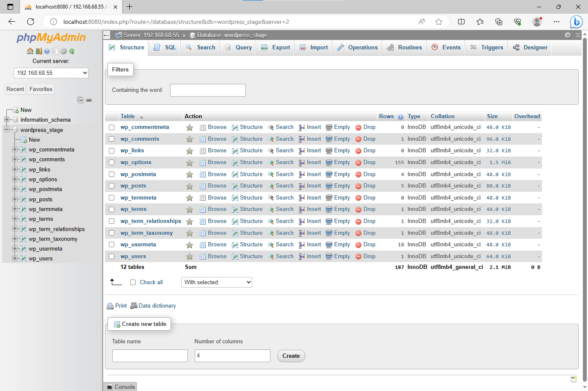Image resolution: width=588 pixels, height=391 pixels.
Task: Click the link with main panel icon
Action: 89,100
